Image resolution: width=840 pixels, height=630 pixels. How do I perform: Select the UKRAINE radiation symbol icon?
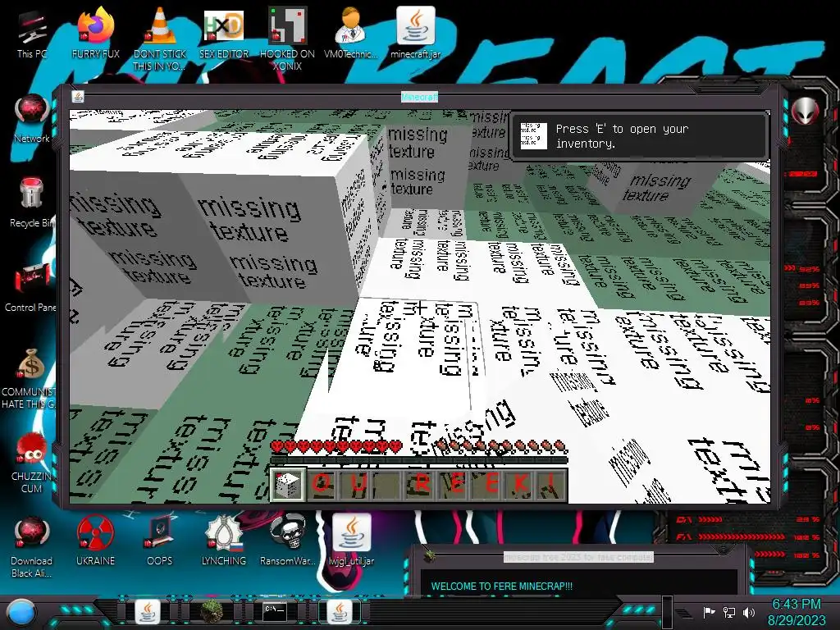tap(95, 541)
